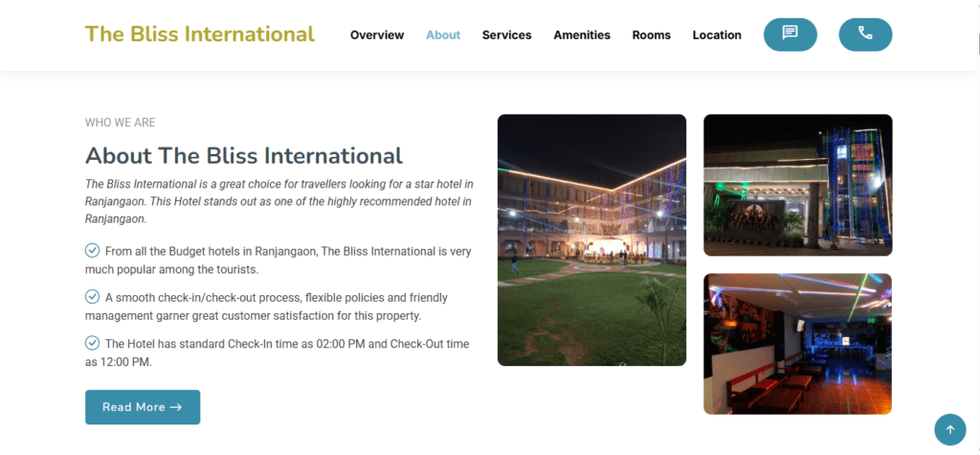980x455 pixels.
Task: Click check icon beside Budget hotels sentence
Action: (x=92, y=250)
